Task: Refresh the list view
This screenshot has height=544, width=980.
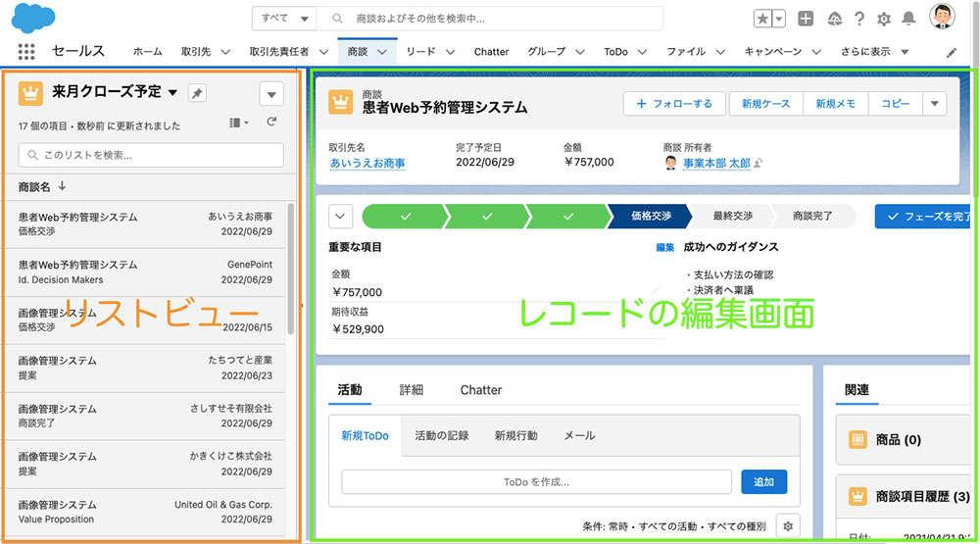Action: click(271, 122)
